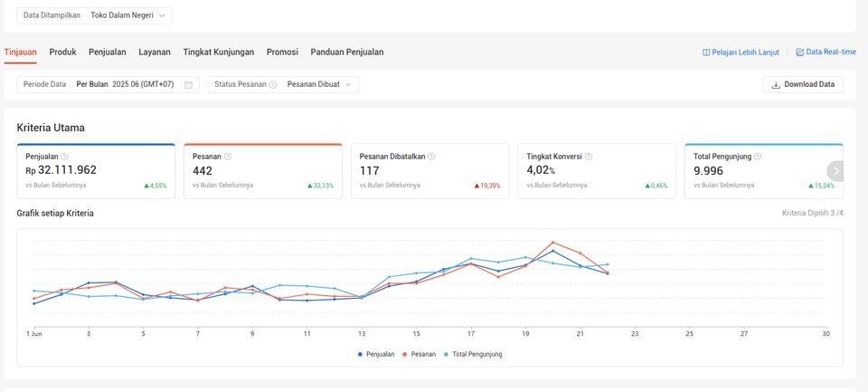This screenshot has width=868, height=392.
Task: Switch to the Tingkat Kunjungan tab
Action: 219,53
